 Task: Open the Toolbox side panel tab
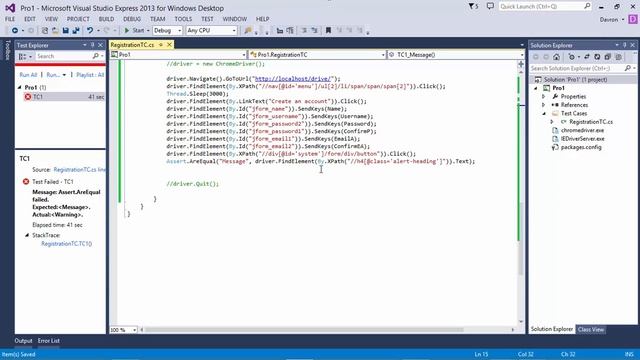click(x=7, y=49)
